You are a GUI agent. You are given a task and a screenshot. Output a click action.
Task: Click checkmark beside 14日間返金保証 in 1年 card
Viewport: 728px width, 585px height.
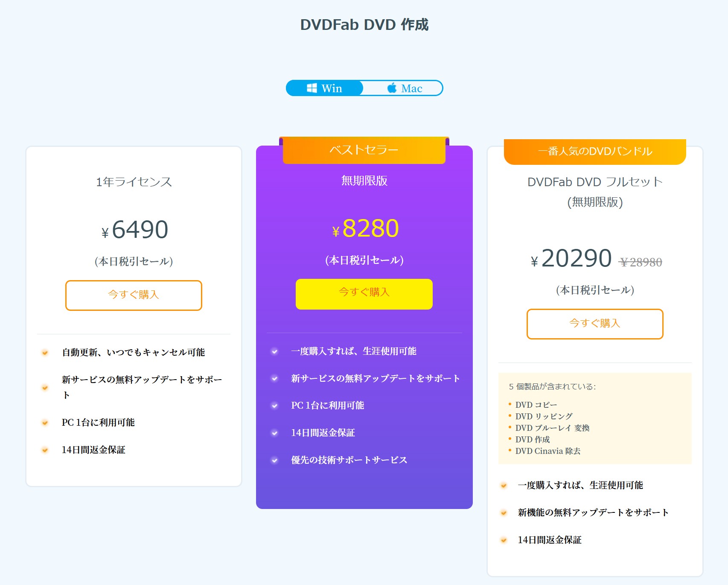(x=45, y=450)
